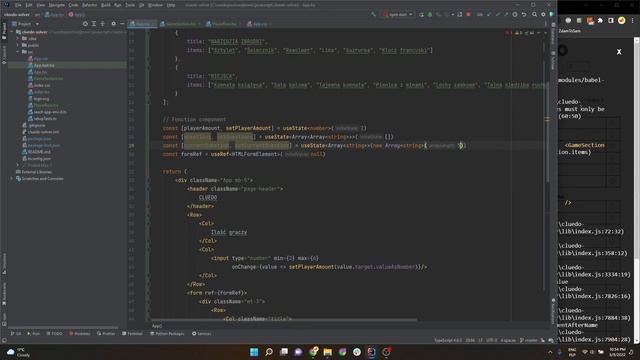Open the Terminal tool window
The width and height of the screenshot is (640, 360).
click(133, 333)
